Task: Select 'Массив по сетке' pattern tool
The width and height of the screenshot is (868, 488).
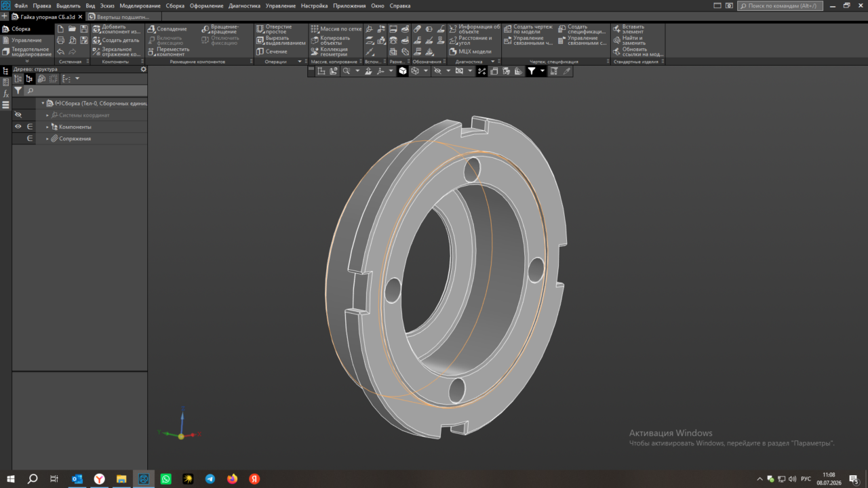Action: point(336,29)
